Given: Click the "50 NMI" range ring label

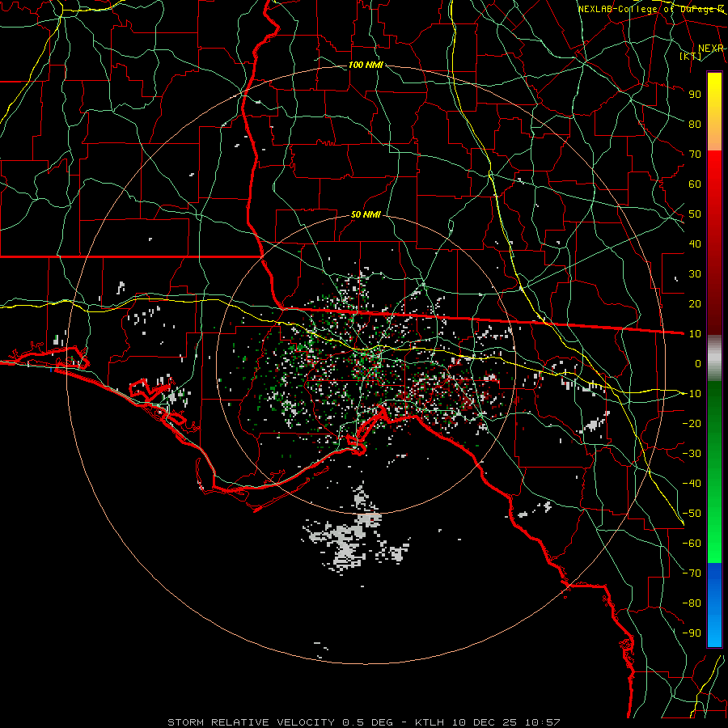Looking at the screenshot, I should click(x=366, y=214).
